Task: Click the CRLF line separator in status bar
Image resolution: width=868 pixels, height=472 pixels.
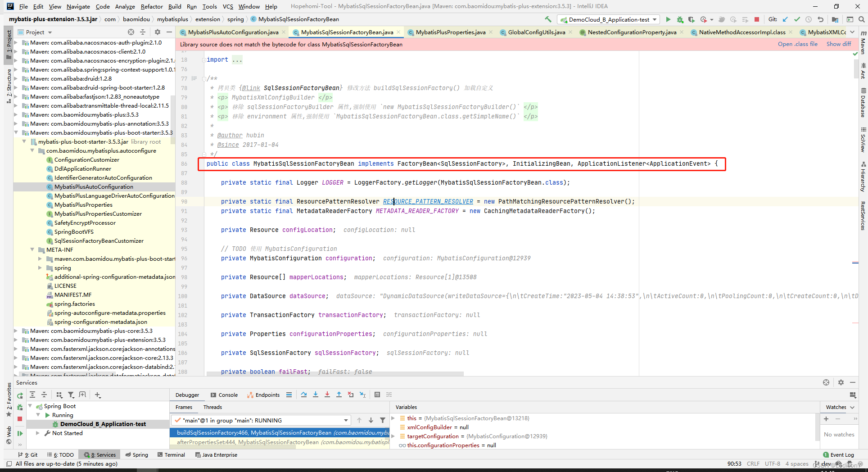Action: click(753, 463)
